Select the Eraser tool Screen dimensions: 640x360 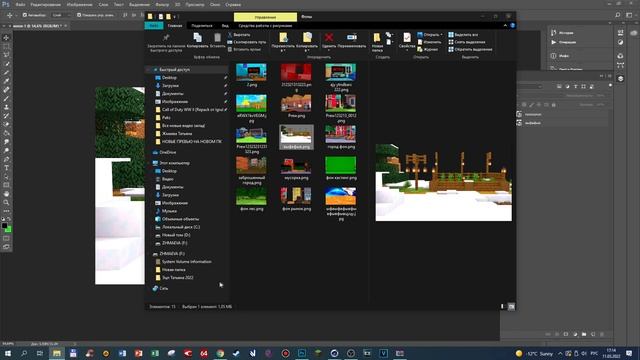6,124
